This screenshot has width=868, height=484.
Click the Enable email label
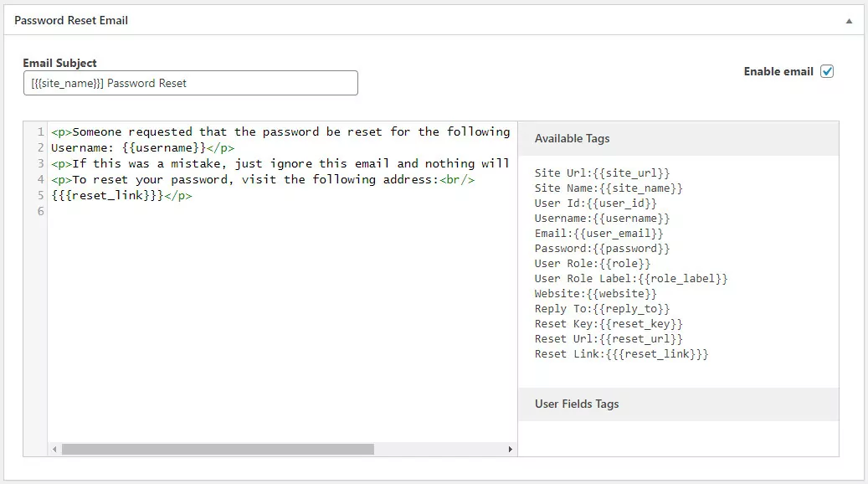(x=778, y=71)
